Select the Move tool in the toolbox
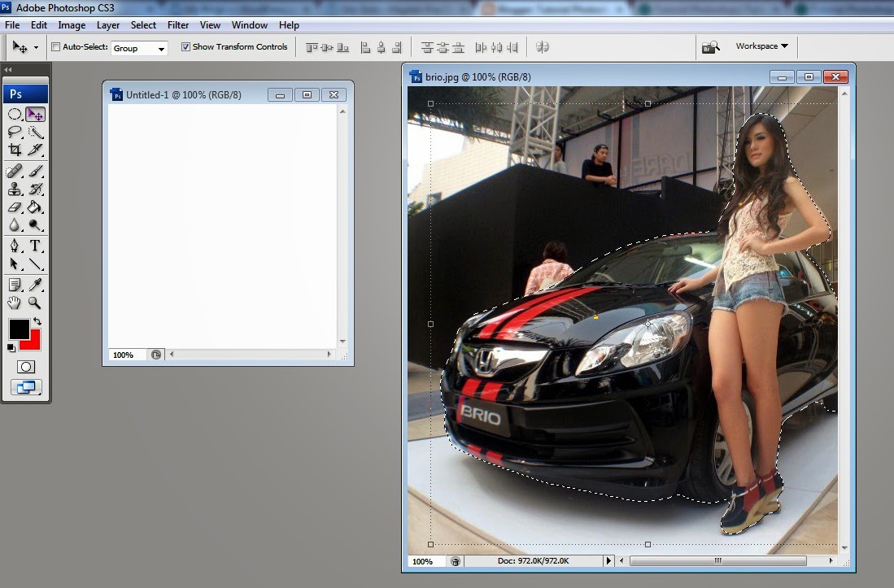 click(35, 115)
